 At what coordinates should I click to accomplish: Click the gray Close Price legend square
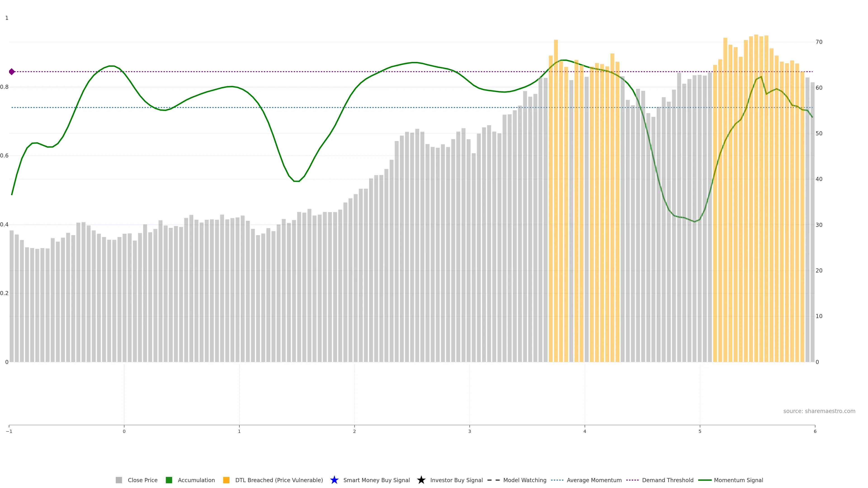point(119,480)
